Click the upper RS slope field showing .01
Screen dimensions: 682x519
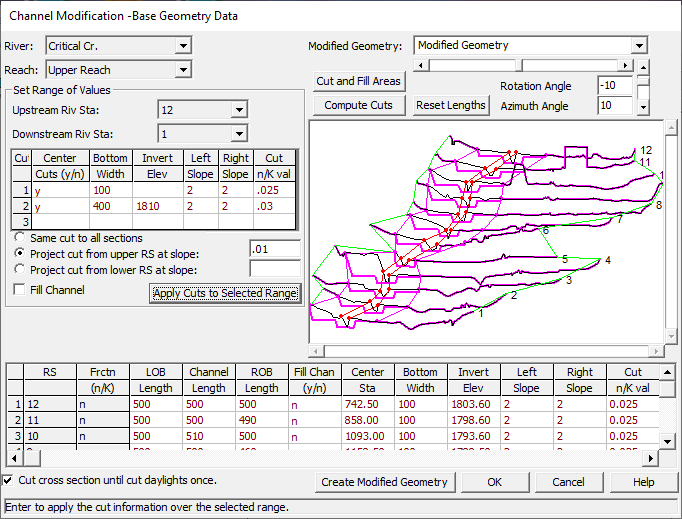coord(274,249)
